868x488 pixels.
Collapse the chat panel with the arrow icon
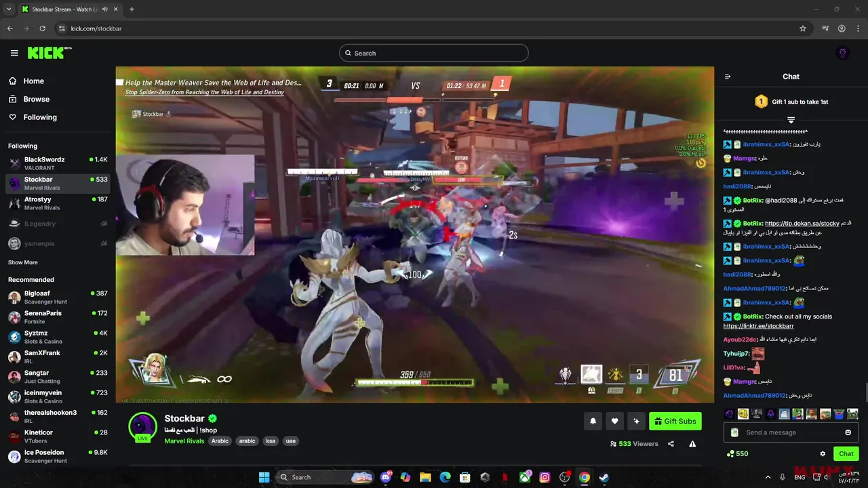point(728,77)
